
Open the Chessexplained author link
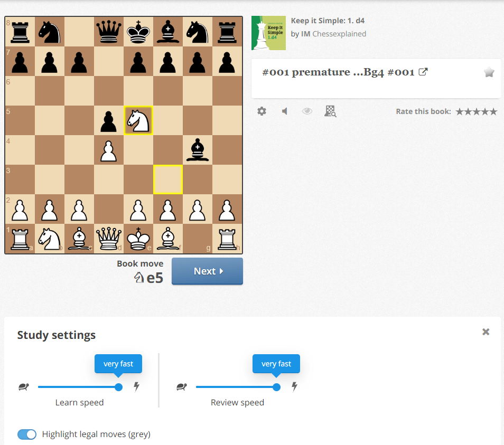pyautogui.click(x=339, y=34)
